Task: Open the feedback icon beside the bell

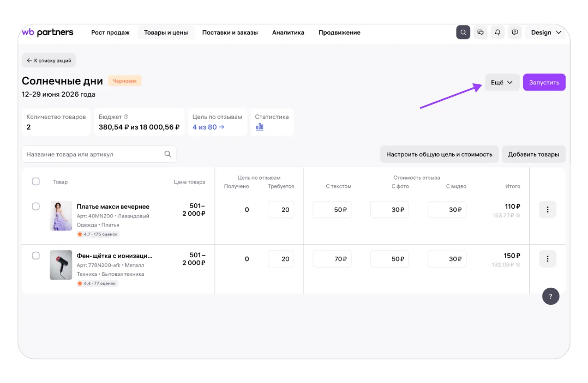Action: [514, 32]
